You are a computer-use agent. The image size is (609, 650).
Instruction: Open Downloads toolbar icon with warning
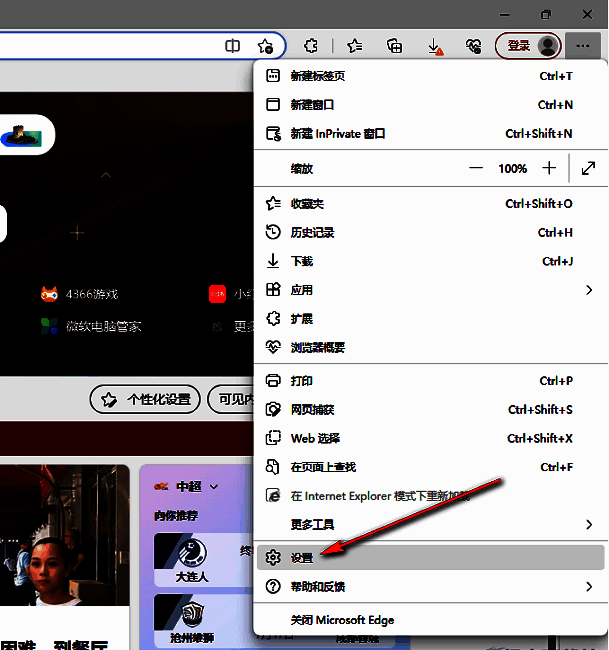pos(435,46)
